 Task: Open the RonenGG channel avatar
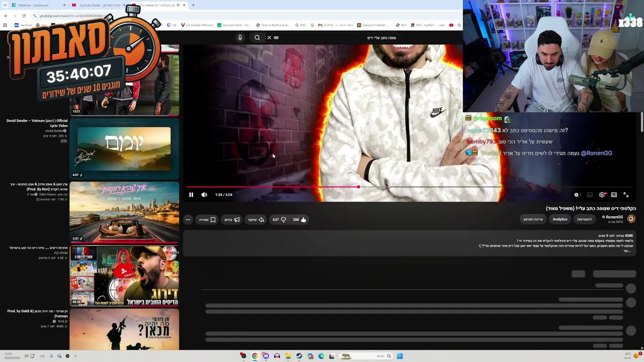(631, 219)
